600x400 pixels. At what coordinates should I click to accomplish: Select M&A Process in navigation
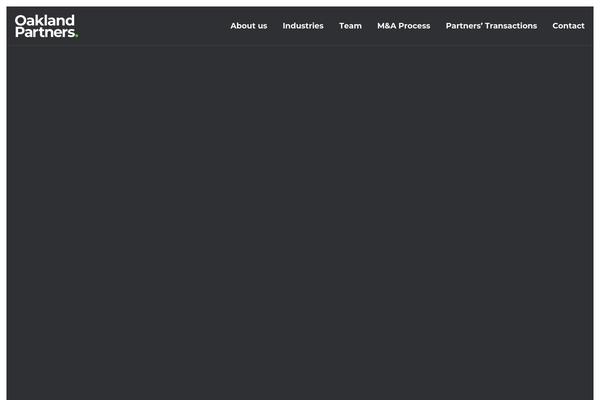pos(404,26)
